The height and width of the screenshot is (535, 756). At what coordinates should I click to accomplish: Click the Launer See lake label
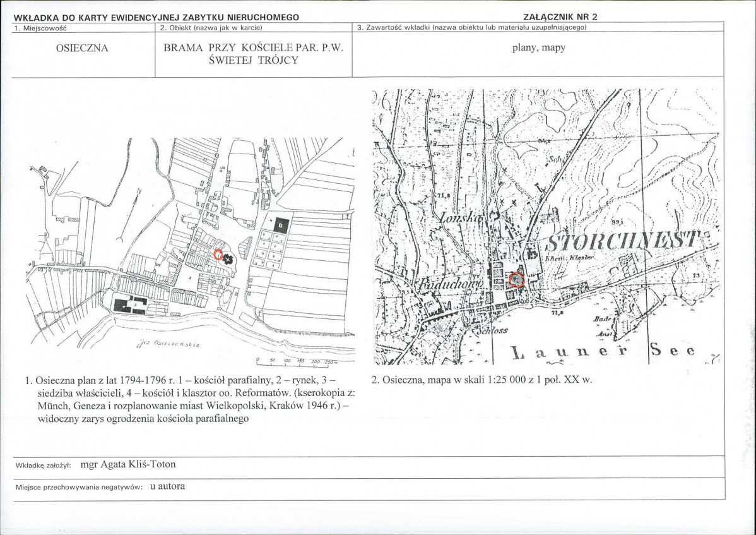pyautogui.click(x=604, y=352)
